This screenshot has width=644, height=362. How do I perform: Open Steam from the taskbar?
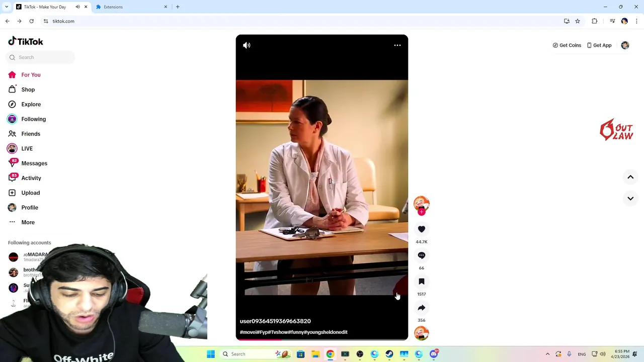pos(389,354)
